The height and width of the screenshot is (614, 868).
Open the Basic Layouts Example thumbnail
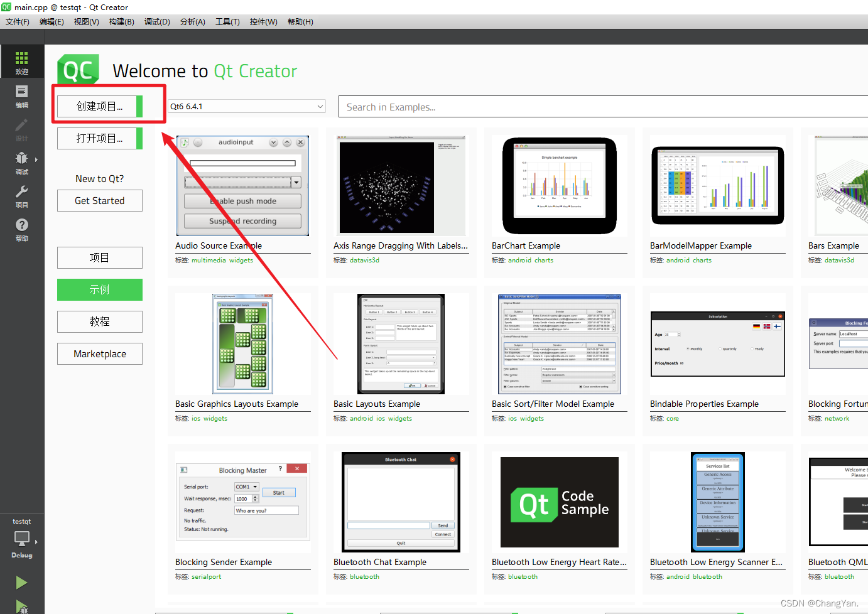pyautogui.click(x=401, y=344)
